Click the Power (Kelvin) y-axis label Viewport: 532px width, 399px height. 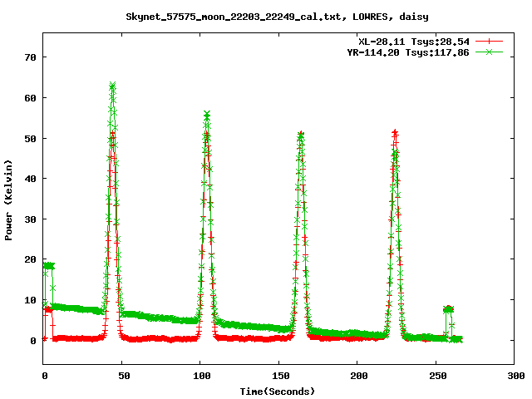[x=8, y=200]
